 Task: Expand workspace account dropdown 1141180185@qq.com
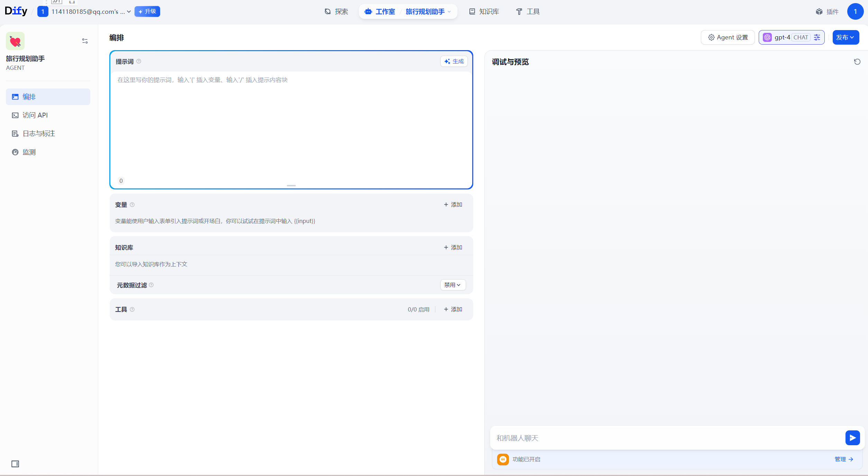(x=91, y=11)
